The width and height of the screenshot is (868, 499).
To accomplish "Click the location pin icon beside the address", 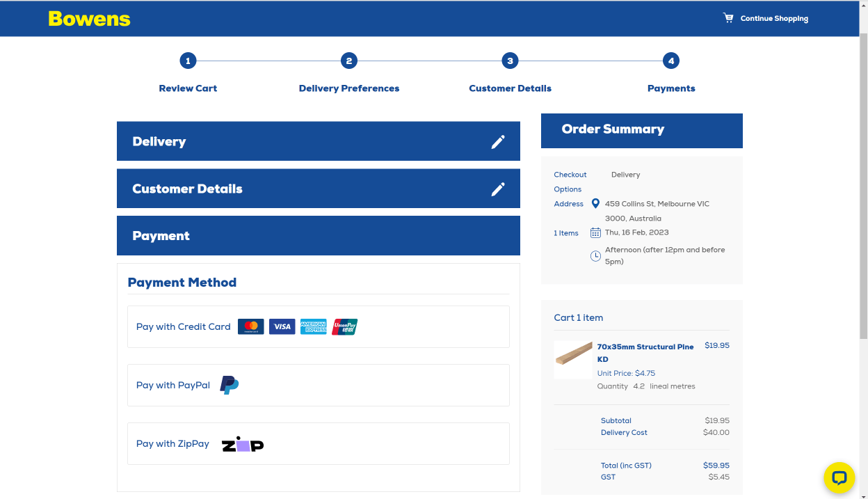I will click(595, 203).
